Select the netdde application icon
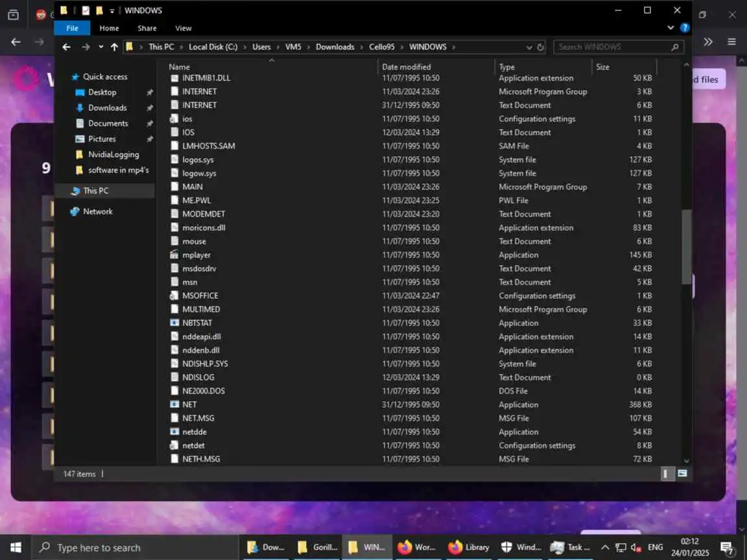Image resolution: width=747 pixels, height=560 pixels. 174,432
